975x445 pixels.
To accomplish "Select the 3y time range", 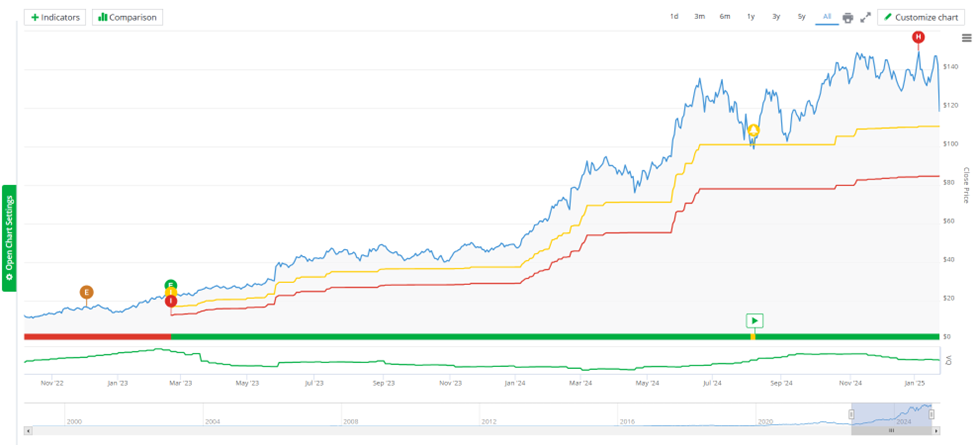I will pos(776,17).
